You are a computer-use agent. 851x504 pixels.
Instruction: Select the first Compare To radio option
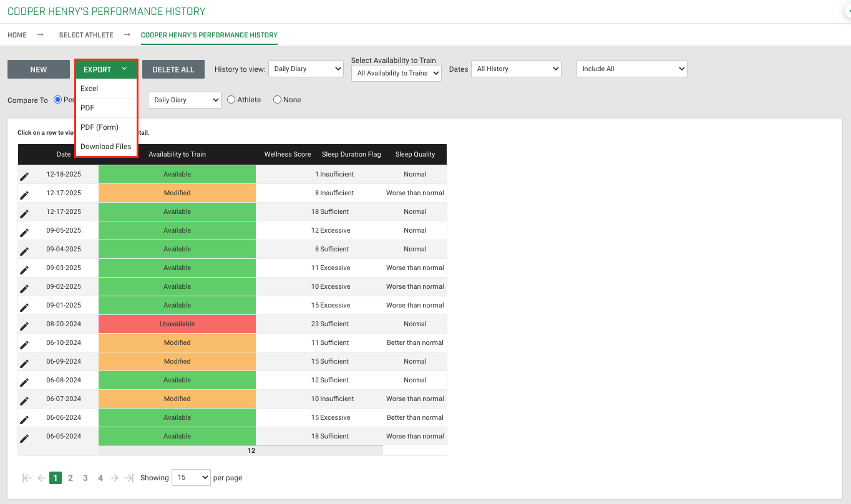pyautogui.click(x=58, y=99)
